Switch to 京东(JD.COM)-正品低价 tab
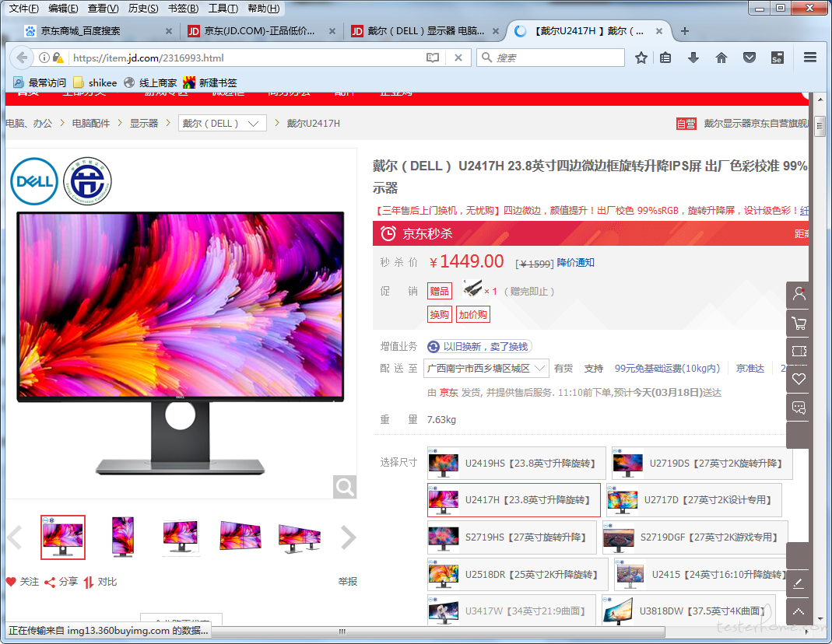 261,31
